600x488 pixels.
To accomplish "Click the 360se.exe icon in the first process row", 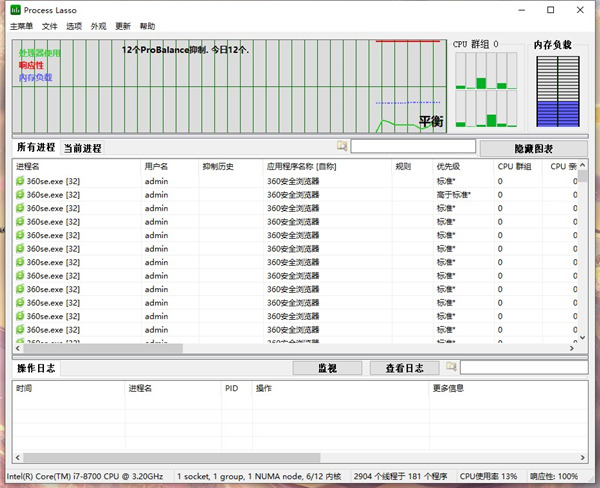I will [x=20, y=181].
